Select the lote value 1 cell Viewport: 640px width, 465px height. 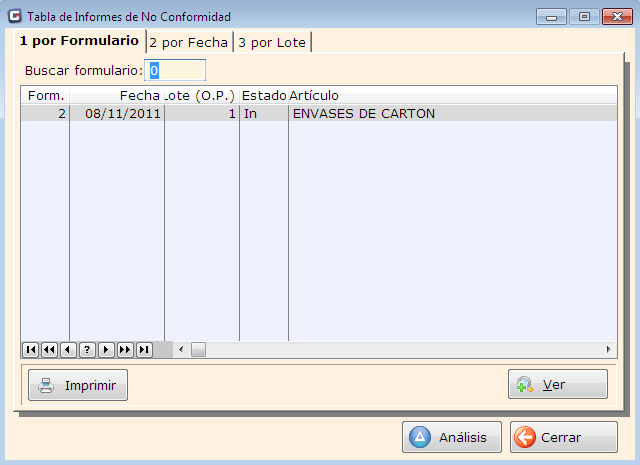(202, 113)
